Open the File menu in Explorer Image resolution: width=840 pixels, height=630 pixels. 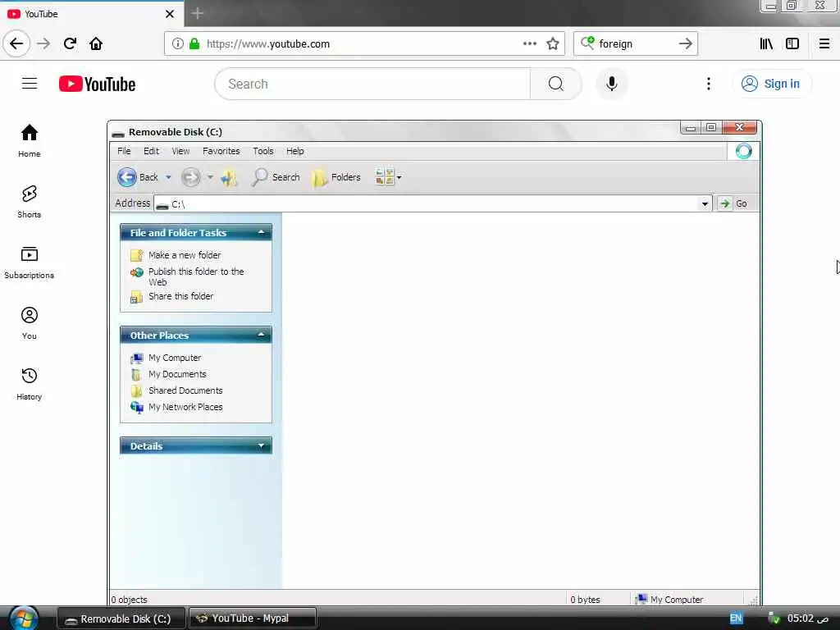pyautogui.click(x=124, y=151)
